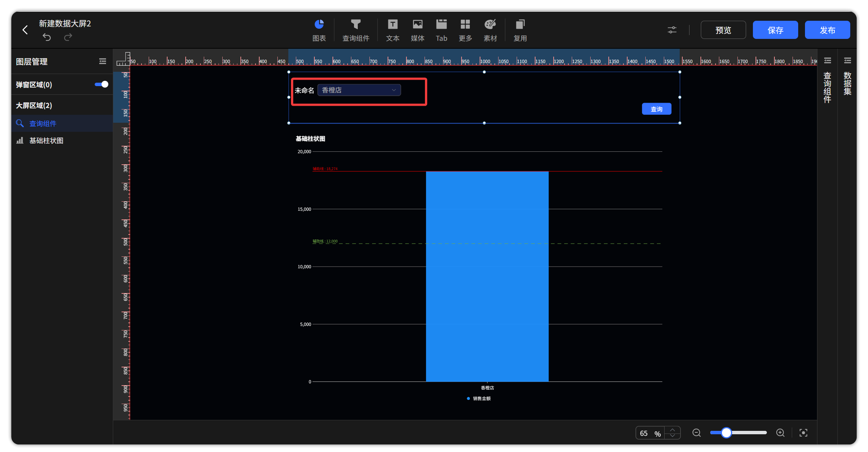
Task: Toggle the 销售金额 legend item
Action: (479, 398)
